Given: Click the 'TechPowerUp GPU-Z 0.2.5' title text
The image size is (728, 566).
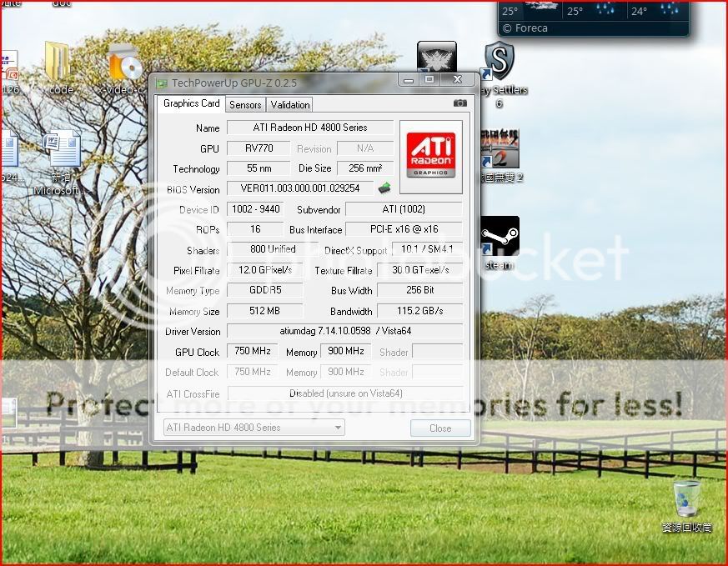Looking at the screenshot, I should (234, 83).
